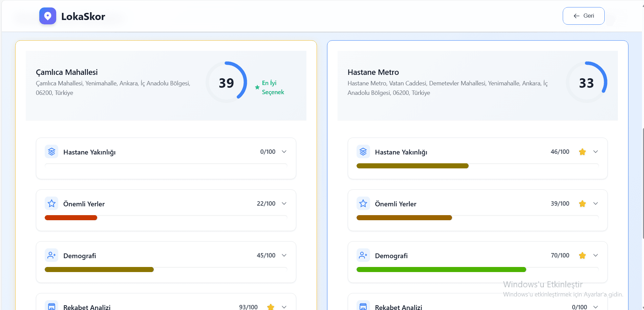This screenshot has width=644, height=310.
Task: Expand Çamlıca's Rekabet Analizi chevron
Action: tap(284, 307)
